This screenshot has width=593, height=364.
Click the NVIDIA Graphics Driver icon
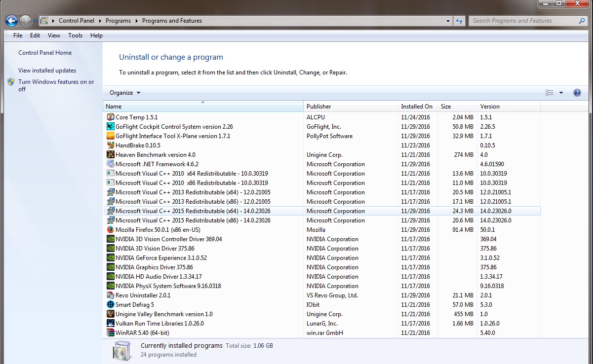click(x=111, y=267)
